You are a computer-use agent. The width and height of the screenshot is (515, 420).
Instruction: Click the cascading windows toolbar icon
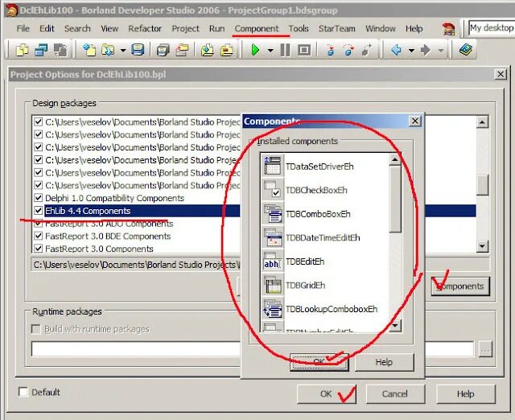[41, 50]
